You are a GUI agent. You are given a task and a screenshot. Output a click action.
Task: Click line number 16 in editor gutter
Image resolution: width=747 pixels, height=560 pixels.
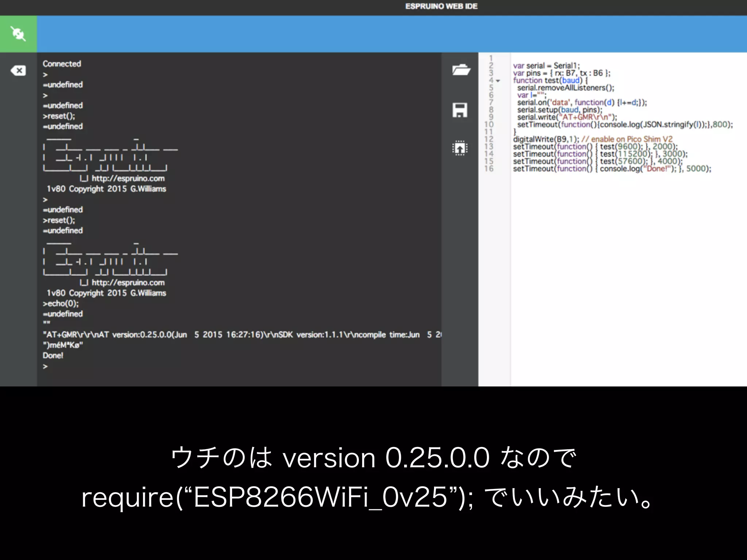coord(489,168)
